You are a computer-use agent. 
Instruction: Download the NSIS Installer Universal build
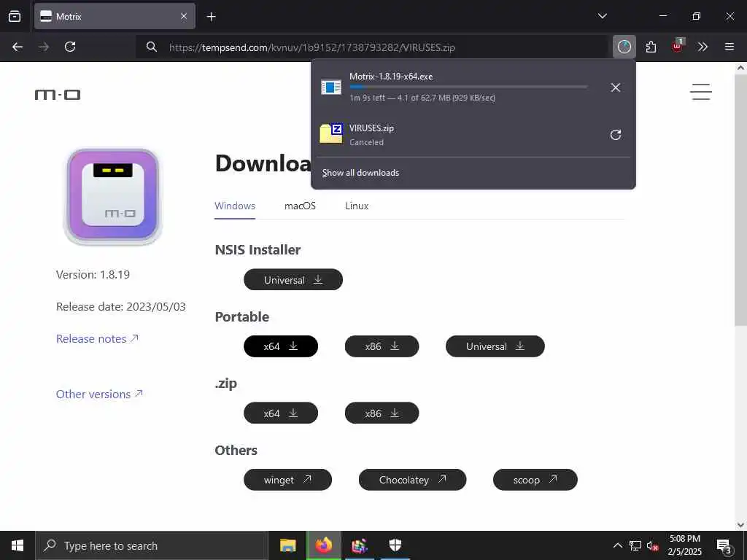click(x=293, y=279)
